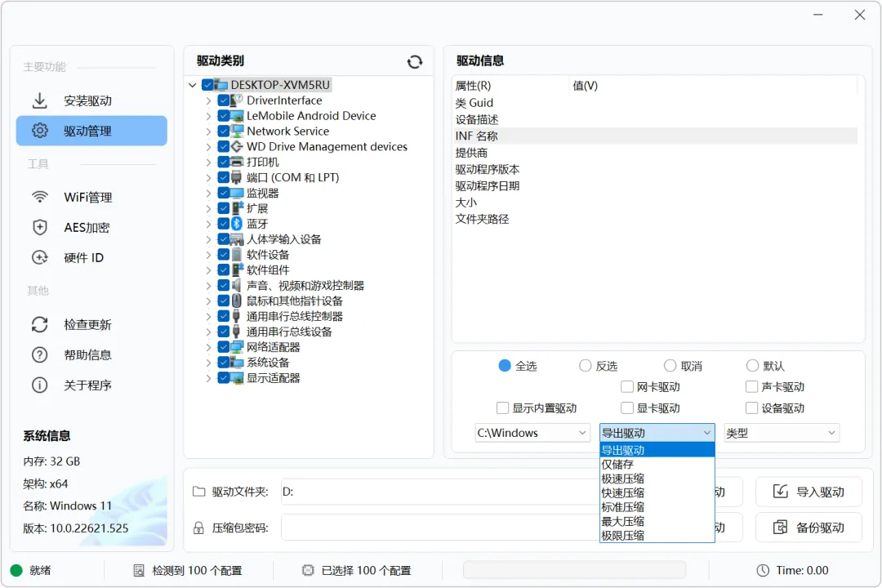882x588 pixels.
Task: Select the 取消 radio button
Action: pos(670,366)
